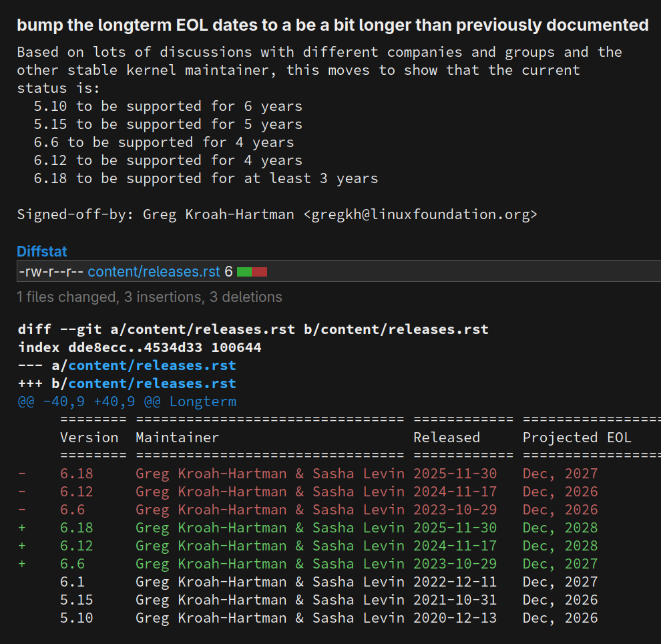Click the added 6.18 line with Dec, 2028
The image size is (661, 644).
coord(307,528)
